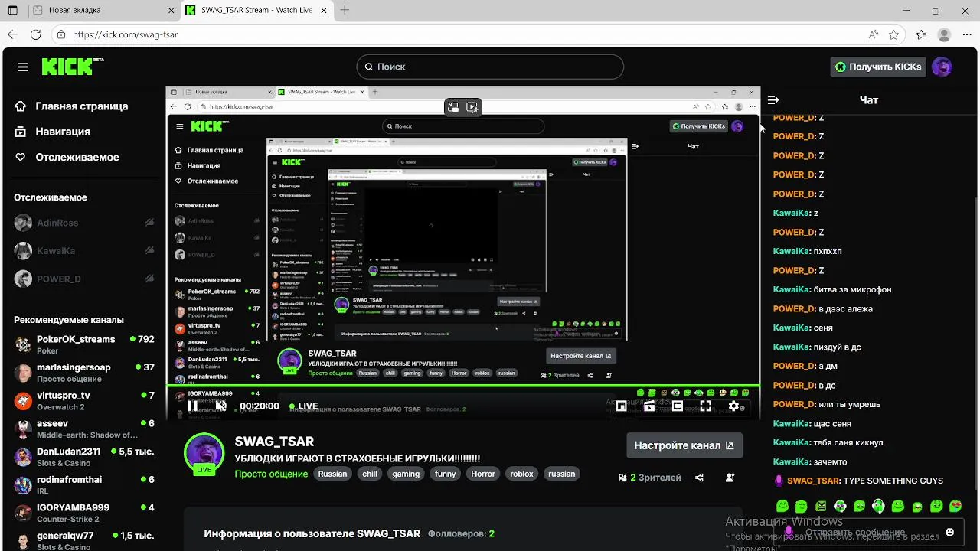Open marlasingersoap recommended channel
Image resolution: width=980 pixels, height=551 pixels.
click(x=84, y=373)
